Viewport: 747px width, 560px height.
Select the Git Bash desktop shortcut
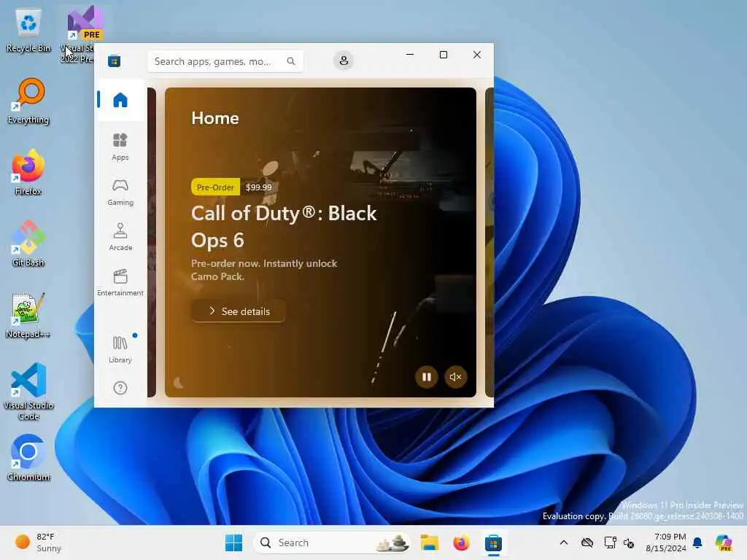[28, 244]
